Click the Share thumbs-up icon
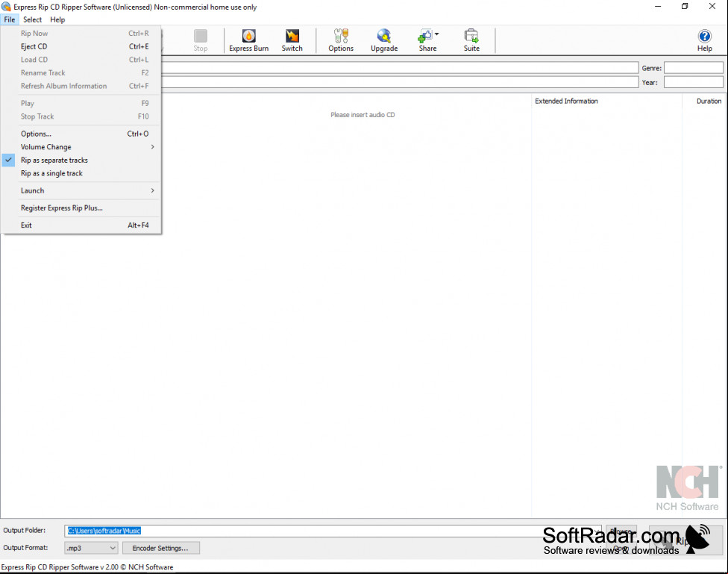Screen dimensions: 728x574 pyautogui.click(x=425, y=37)
